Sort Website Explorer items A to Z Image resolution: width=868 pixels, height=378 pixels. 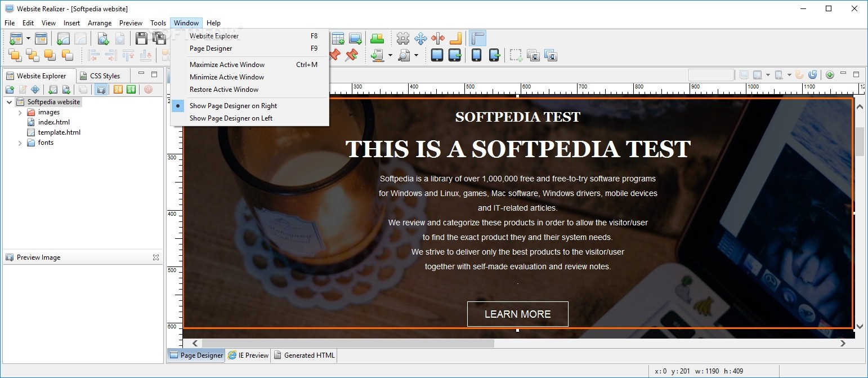[x=118, y=90]
